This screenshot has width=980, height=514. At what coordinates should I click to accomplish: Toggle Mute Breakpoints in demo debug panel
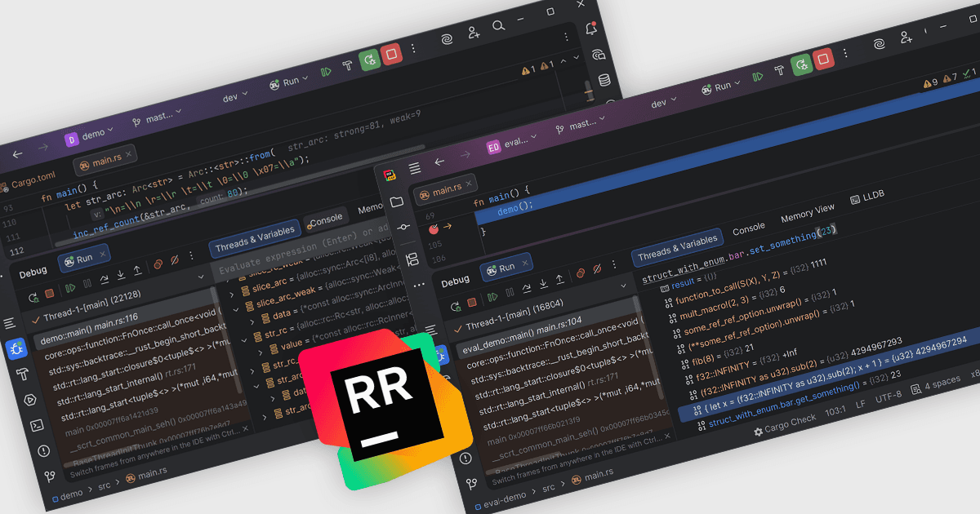pyautogui.click(x=174, y=260)
